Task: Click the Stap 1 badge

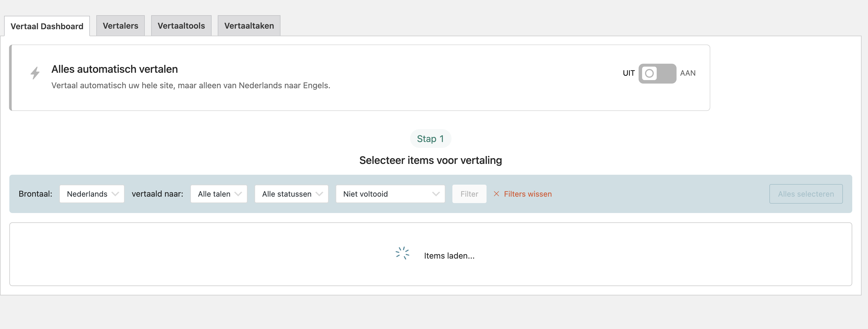Action: click(430, 138)
